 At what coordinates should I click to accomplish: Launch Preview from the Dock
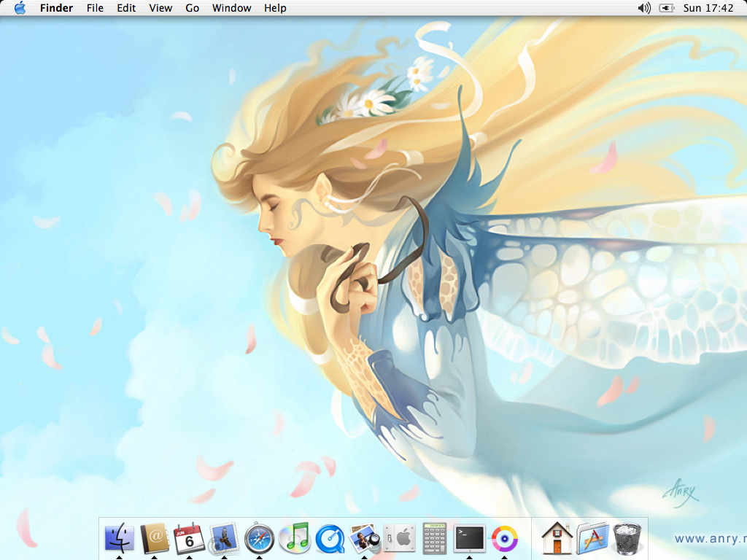tap(365, 538)
